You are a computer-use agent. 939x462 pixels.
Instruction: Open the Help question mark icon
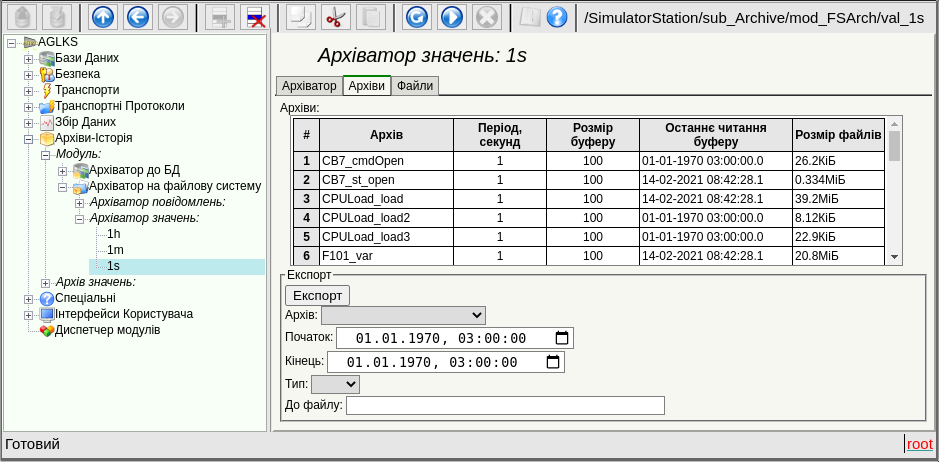pos(557,17)
